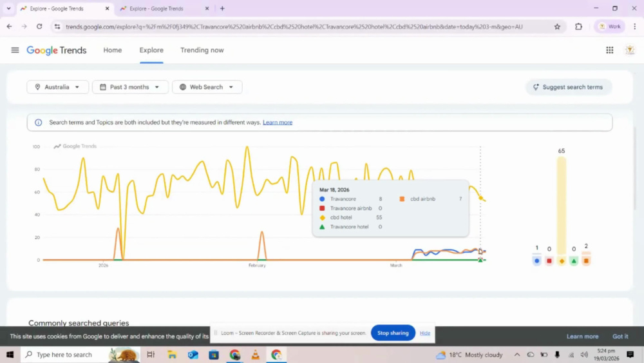This screenshot has width=644, height=363.
Task: Open Task View on the taskbar
Action: (151, 355)
